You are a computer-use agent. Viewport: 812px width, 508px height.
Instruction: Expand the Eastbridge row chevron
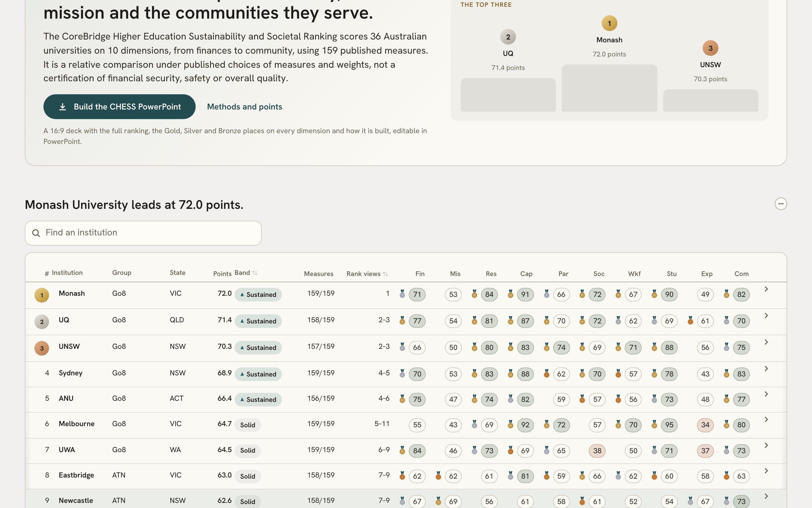point(766,471)
